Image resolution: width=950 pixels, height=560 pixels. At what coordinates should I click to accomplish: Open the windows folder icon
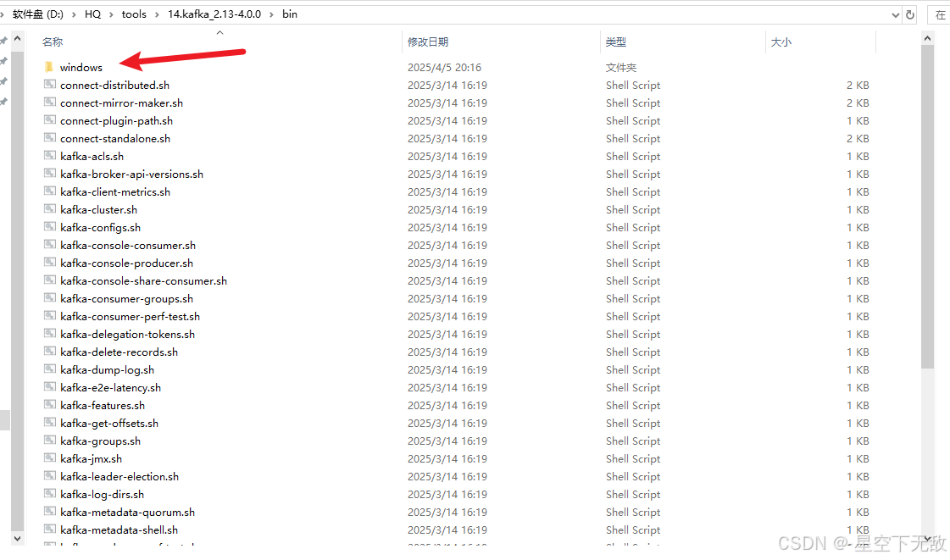[49, 68]
